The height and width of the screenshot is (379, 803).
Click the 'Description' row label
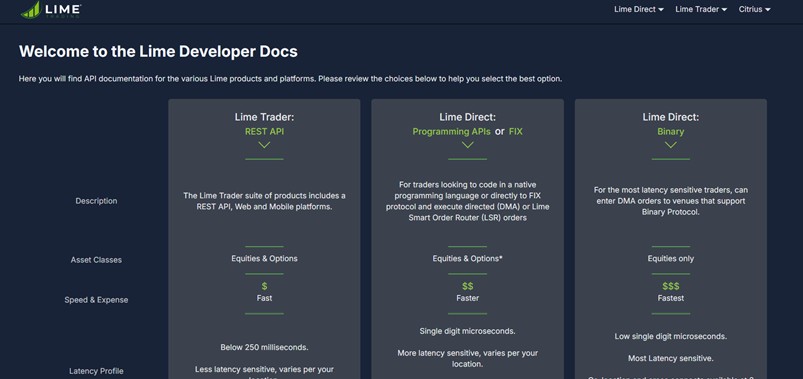pyautogui.click(x=96, y=201)
